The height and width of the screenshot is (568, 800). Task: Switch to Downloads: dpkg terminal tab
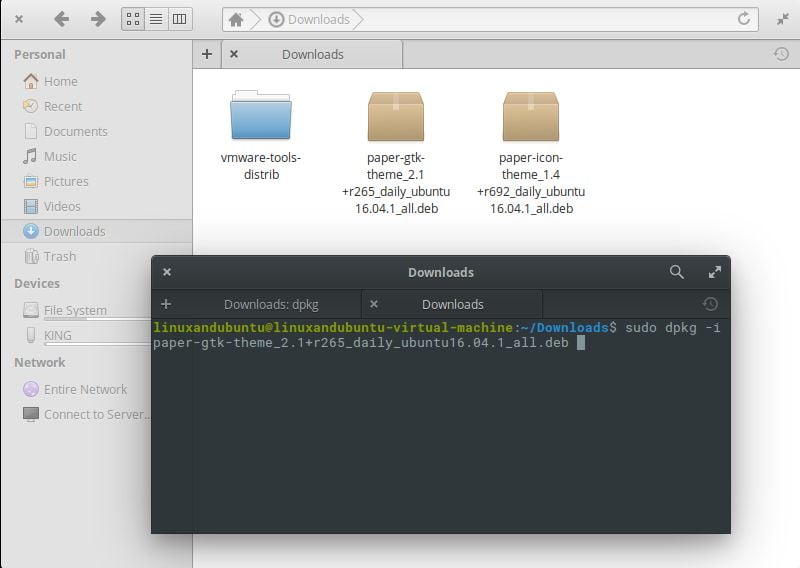[271, 305]
